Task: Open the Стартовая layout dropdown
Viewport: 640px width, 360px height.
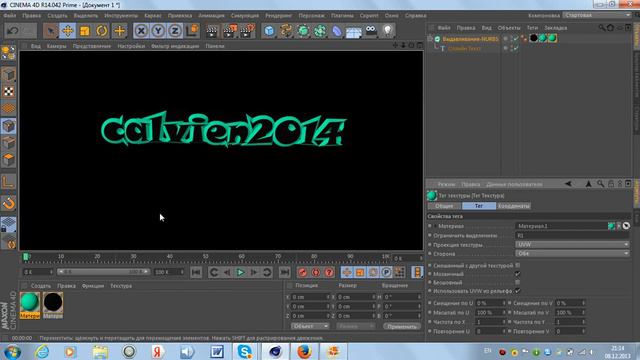Action: pos(598,15)
